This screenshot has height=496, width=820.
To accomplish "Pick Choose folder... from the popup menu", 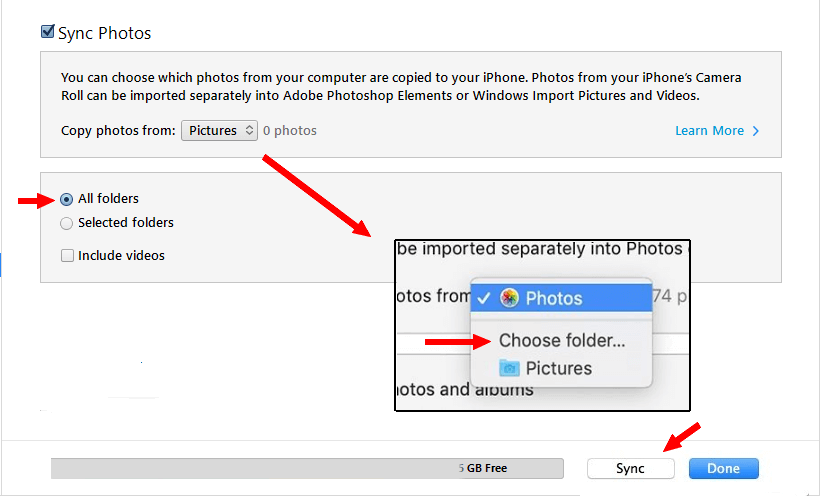I will pos(561,341).
